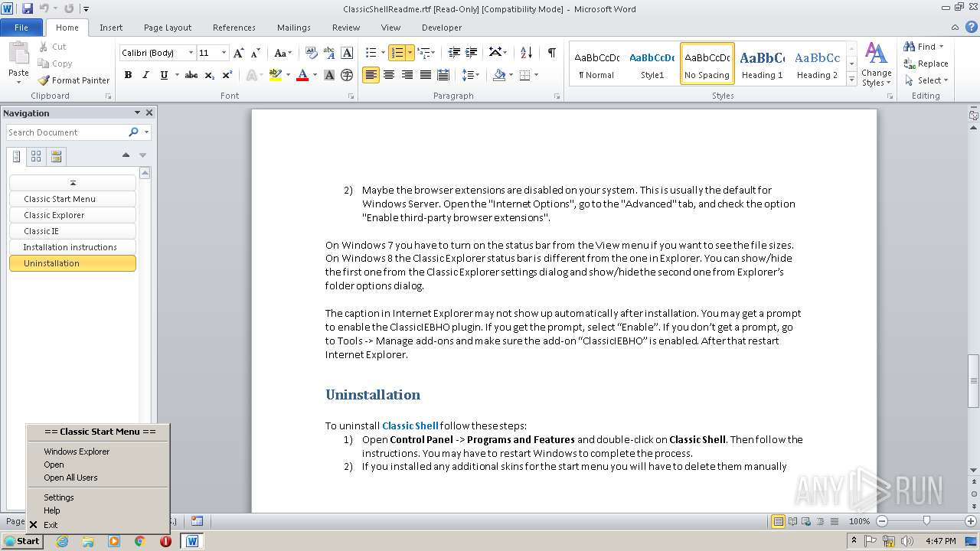
Task: Toggle Bold formatting in the Font group
Action: [x=128, y=75]
